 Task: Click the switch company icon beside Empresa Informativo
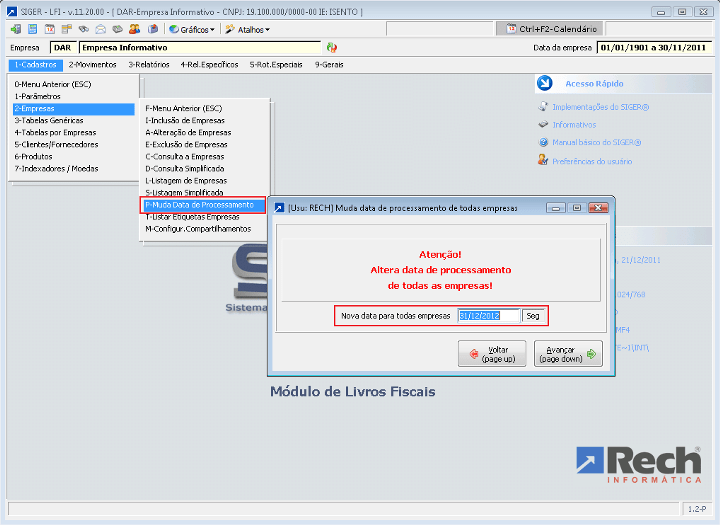(x=332, y=47)
